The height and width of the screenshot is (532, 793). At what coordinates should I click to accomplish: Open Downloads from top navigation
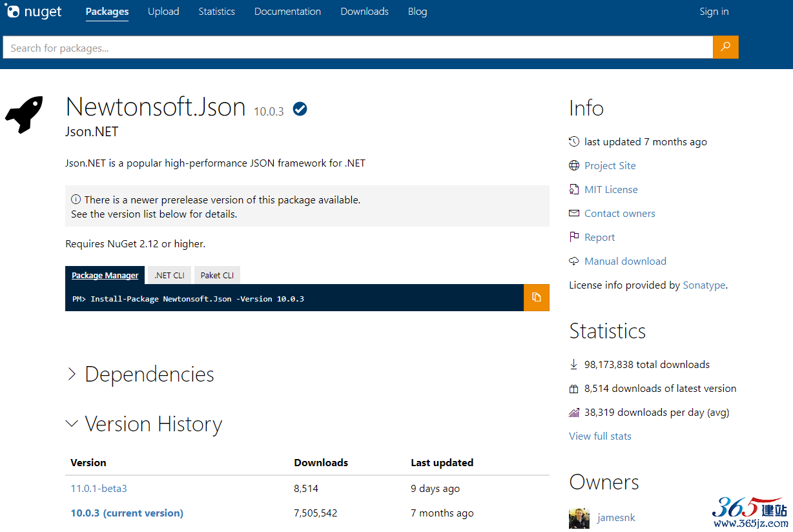click(x=365, y=12)
